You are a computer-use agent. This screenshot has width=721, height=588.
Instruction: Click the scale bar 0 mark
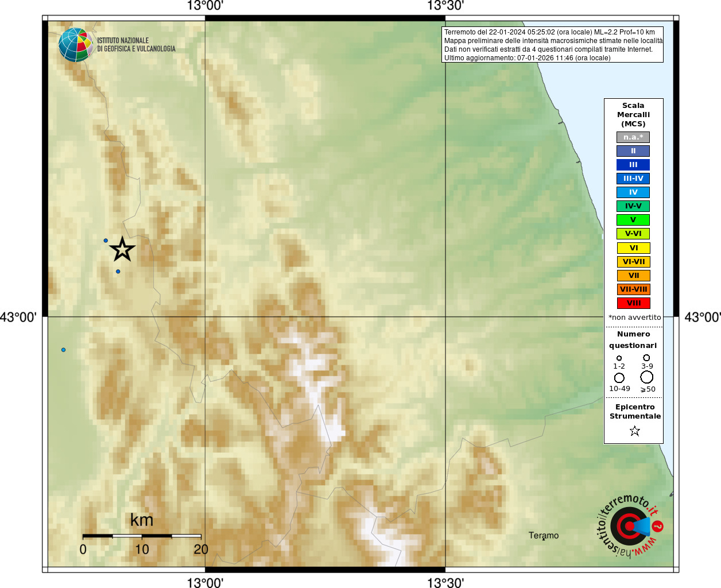83,550
